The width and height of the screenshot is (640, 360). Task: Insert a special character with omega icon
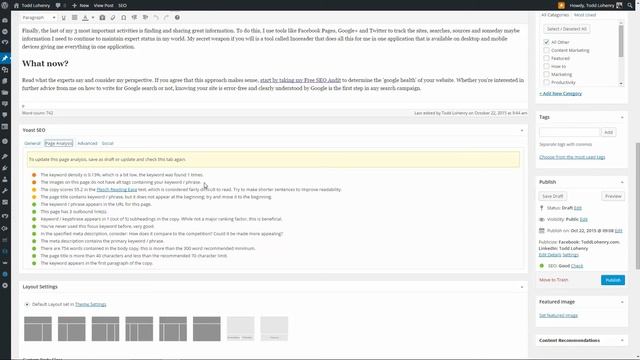[x=124, y=18]
